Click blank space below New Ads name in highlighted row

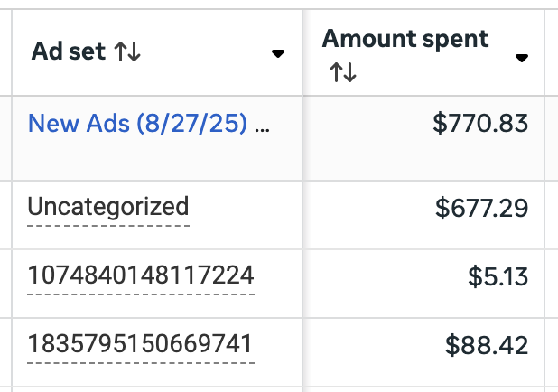pos(156,160)
